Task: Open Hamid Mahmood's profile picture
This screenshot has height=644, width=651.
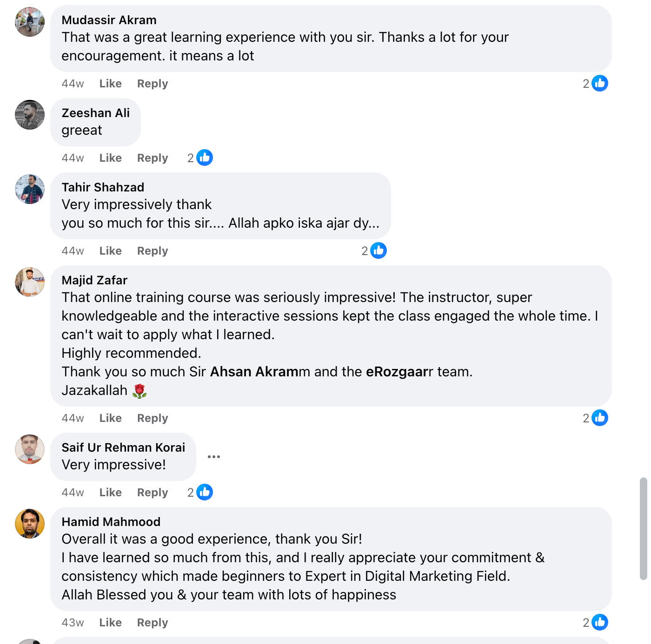Action: pyautogui.click(x=30, y=524)
